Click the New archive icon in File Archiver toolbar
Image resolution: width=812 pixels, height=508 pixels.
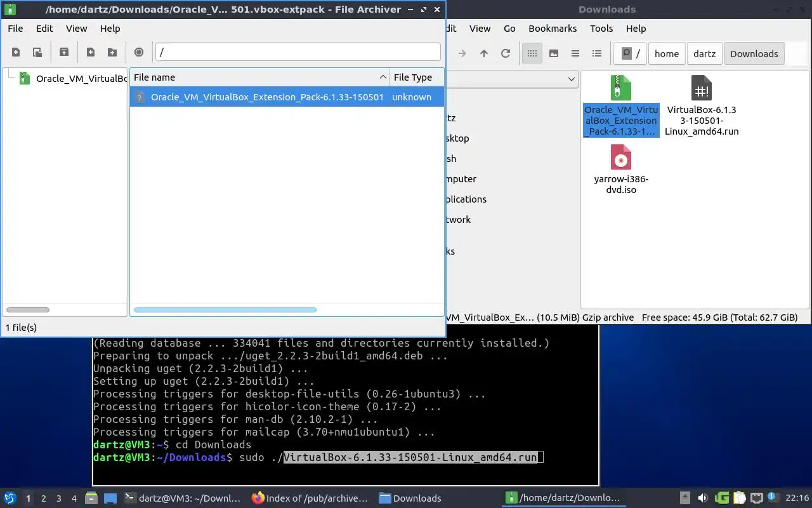click(x=16, y=53)
